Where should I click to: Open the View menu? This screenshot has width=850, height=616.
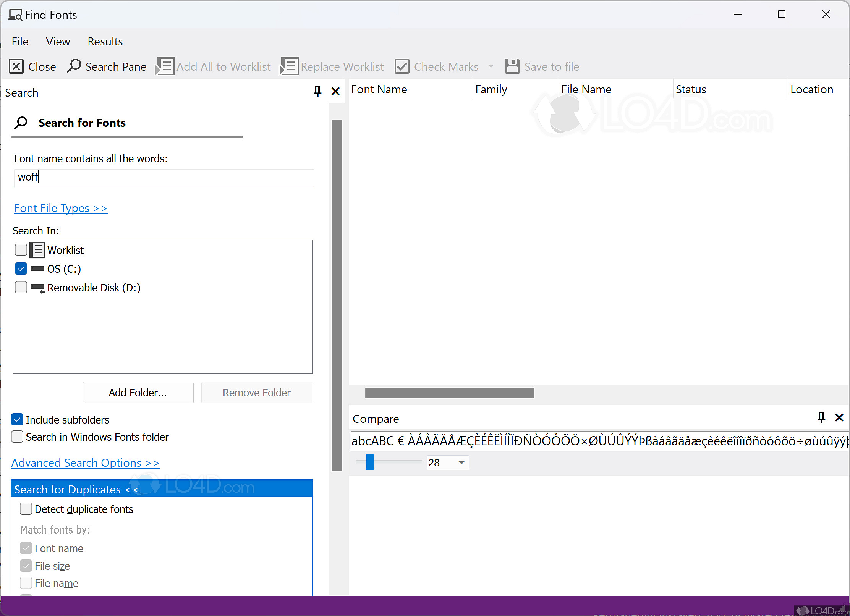[58, 41]
